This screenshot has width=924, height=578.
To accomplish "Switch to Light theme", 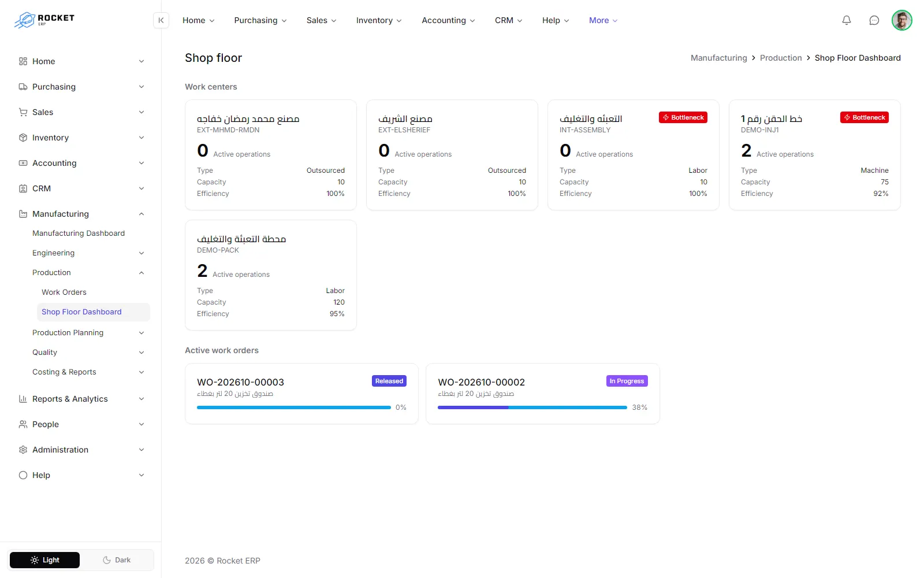I will pos(44,560).
